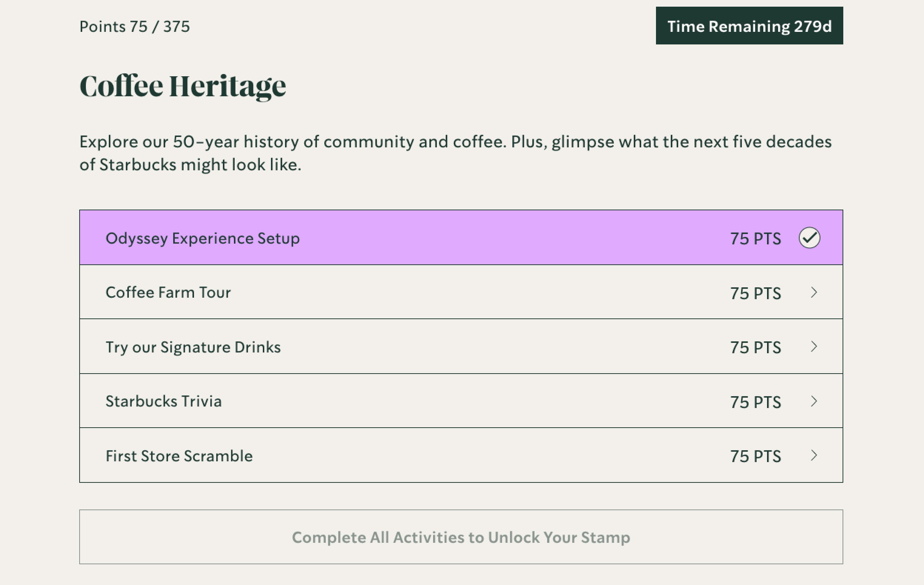Click the Odyssey Experience Setup completed checkmark
Screen dimensions: 924x585
[809, 238]
